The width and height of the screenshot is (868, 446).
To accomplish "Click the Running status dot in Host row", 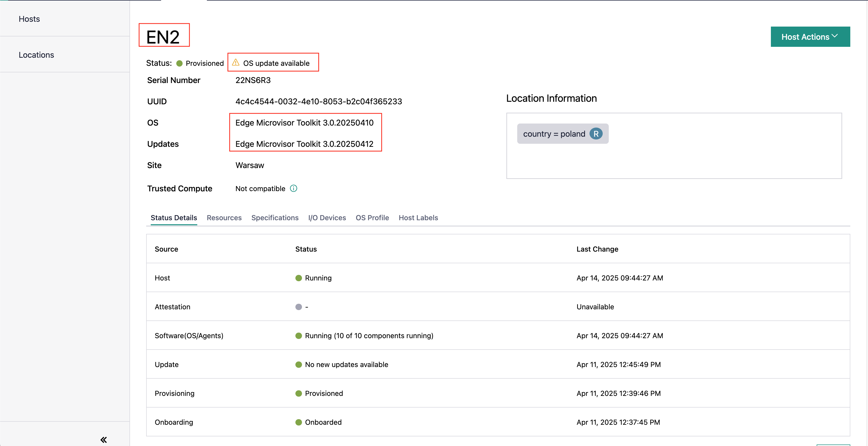I will (x=298, y=278).
